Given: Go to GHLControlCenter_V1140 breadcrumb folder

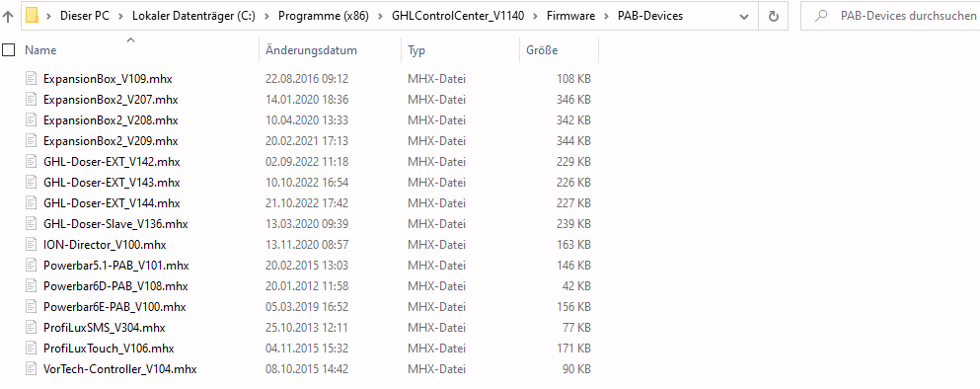Looking at the screenshot, I should [x=458, y=16].
